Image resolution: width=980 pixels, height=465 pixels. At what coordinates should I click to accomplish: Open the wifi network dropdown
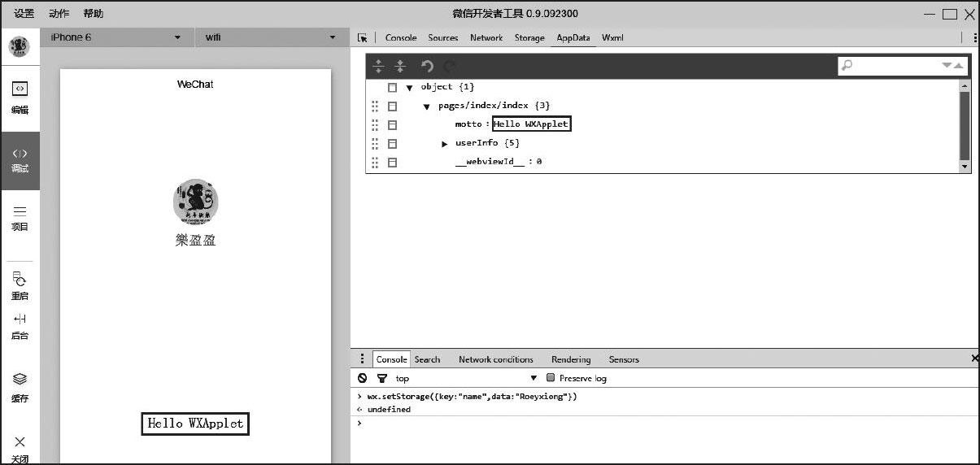[x=272, y=37]
